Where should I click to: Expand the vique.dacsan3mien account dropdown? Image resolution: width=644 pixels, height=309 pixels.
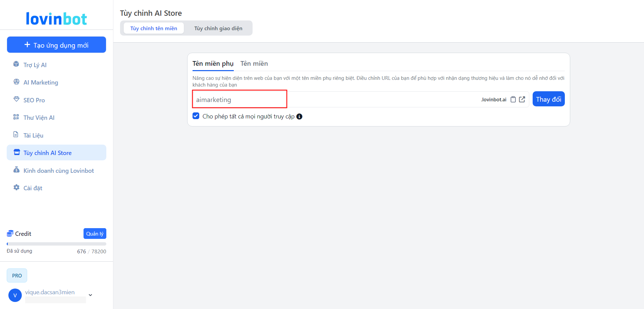pos(90,295)
